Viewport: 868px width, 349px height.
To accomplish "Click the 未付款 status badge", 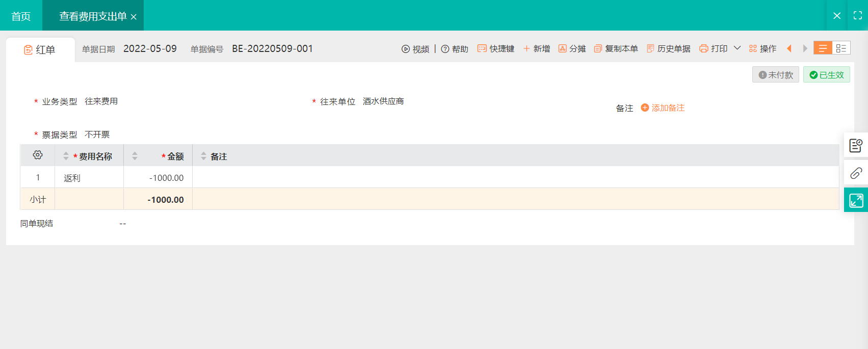I will pyautogui.click(x=775, y=75).
